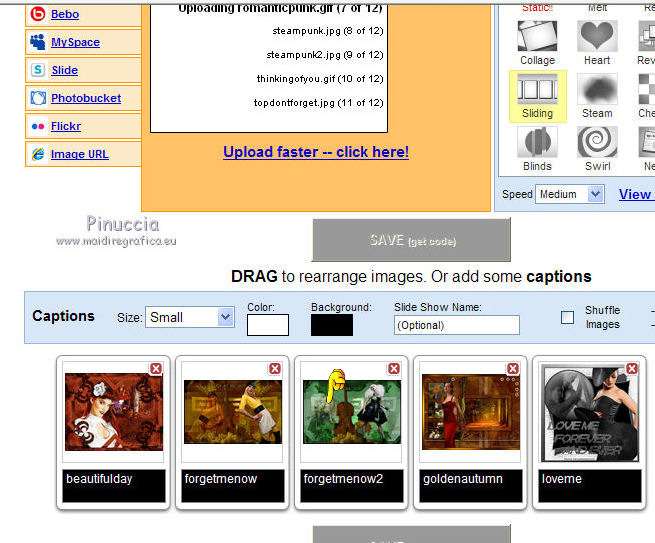The height and width of the screenshot is (543, 655).
Task: Open the Image URL link
Action: click(80, 154)
